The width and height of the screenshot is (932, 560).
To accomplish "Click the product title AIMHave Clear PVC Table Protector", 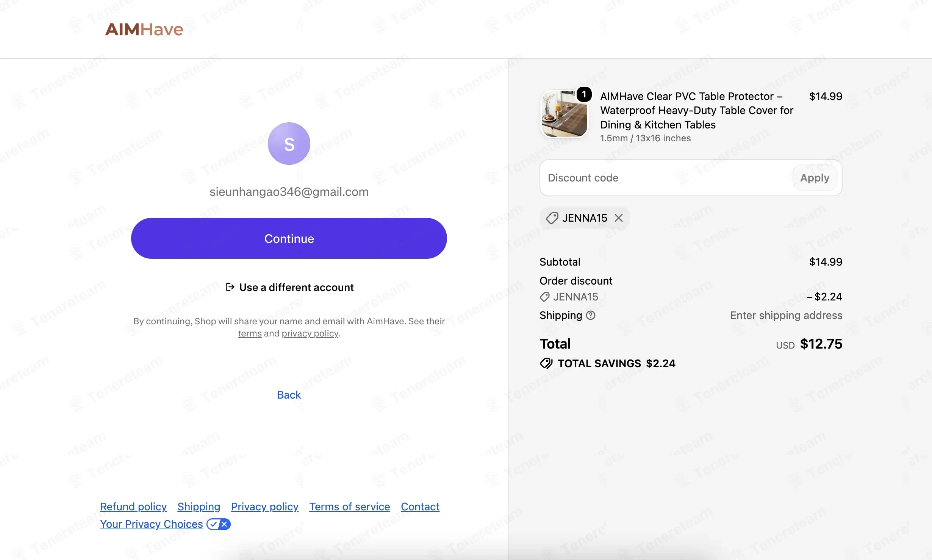I will pos(696,110).
